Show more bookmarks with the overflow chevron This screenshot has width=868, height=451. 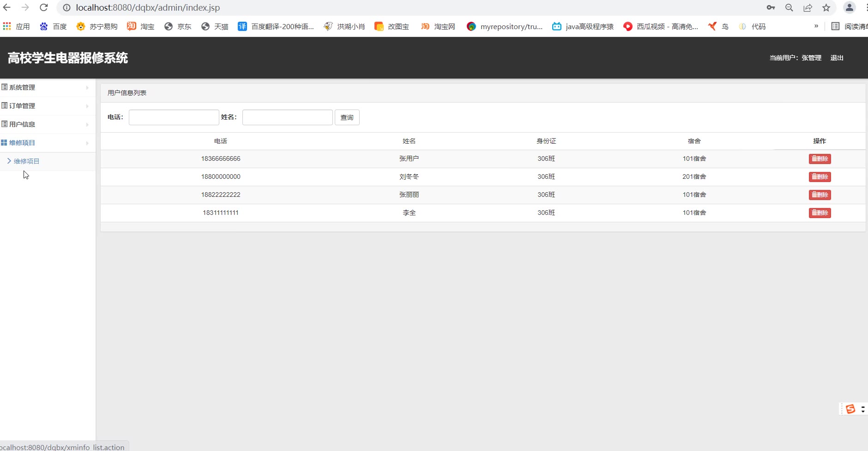point(816,26)
